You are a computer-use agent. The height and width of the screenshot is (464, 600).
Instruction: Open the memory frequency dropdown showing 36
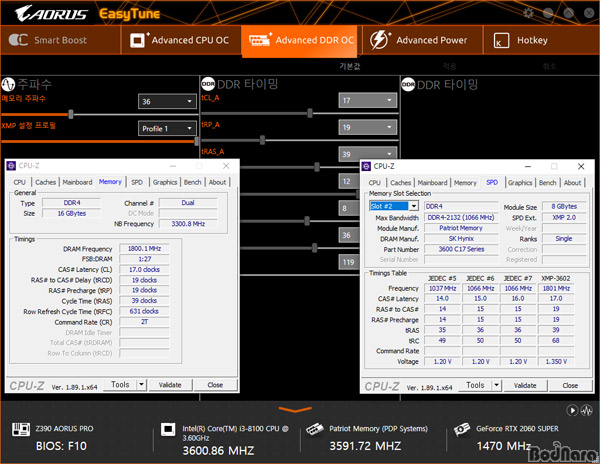click(167, 102)
